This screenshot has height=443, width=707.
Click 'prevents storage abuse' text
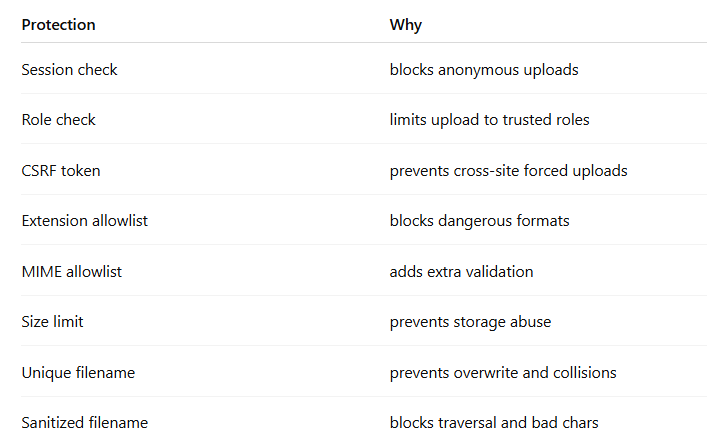point(470,322)
